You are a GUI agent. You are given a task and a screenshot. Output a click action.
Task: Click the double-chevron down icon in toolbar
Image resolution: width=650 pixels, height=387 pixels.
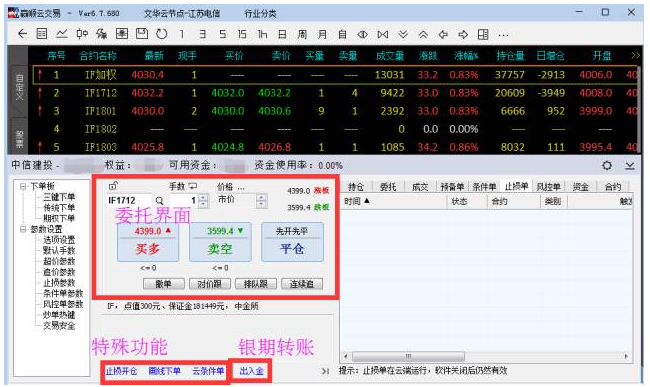point(403,34)
